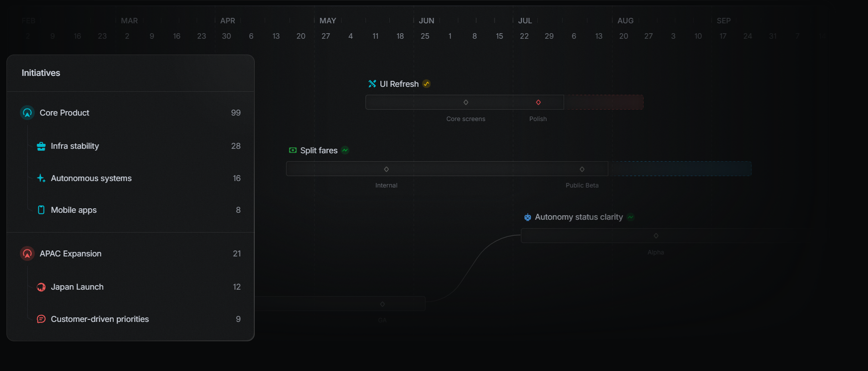Click the Autonomy status clarity robot icon
Image resolution: width=868 pixels, height=371 pixels.
[527, 217]
